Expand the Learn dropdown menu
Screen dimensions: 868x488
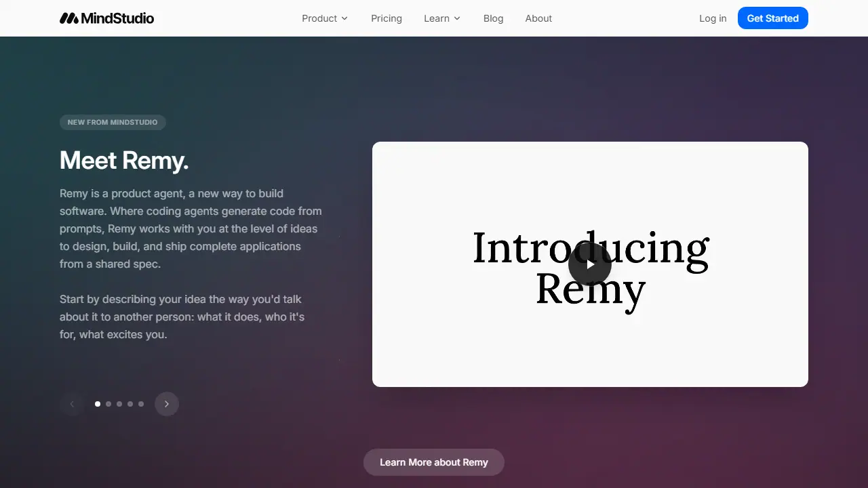[x=442, y=18]
